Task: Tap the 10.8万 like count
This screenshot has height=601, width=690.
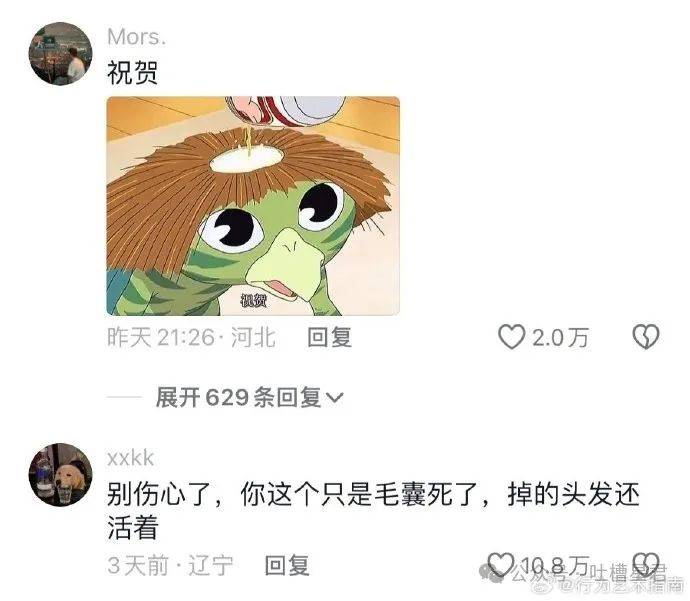Action: pyautogui.click(x=555, y=564)
